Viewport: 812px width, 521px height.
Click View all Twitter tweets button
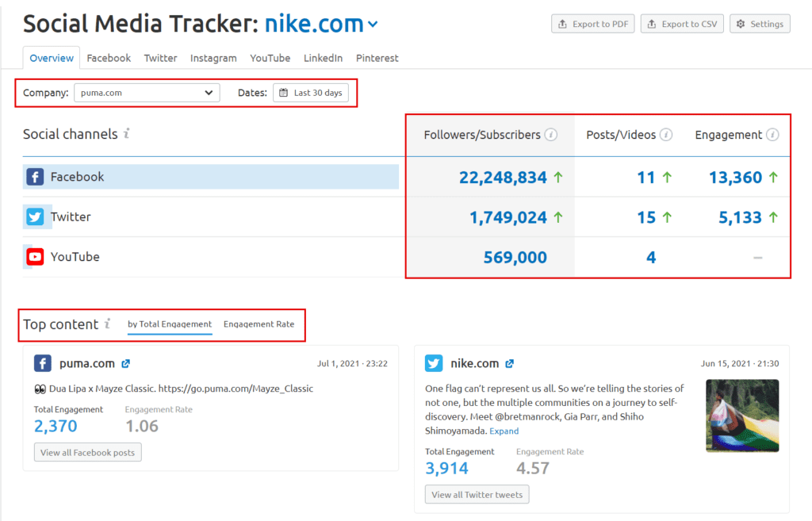pos(477,495)
